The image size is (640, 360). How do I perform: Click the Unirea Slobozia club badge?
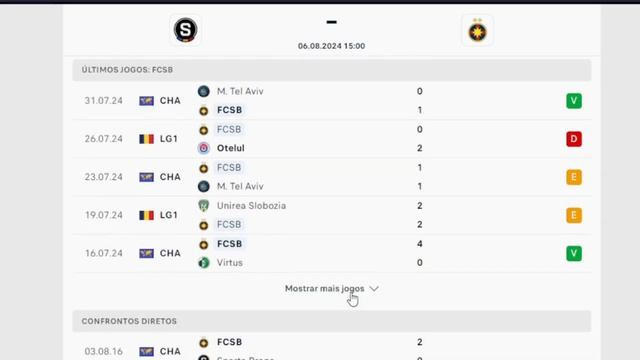[x=204, y=206]
